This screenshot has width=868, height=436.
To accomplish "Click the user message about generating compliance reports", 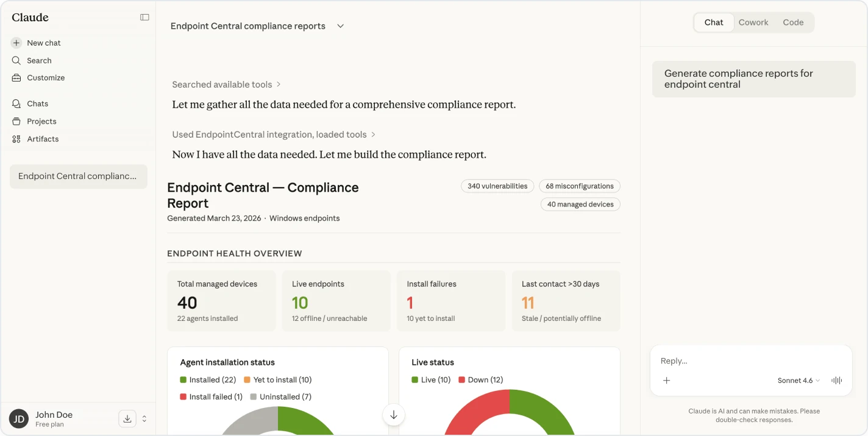I will tap(754, 79).
